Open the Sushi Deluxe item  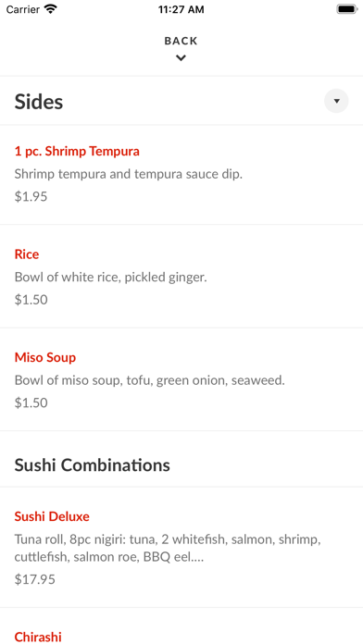(52, 516)
